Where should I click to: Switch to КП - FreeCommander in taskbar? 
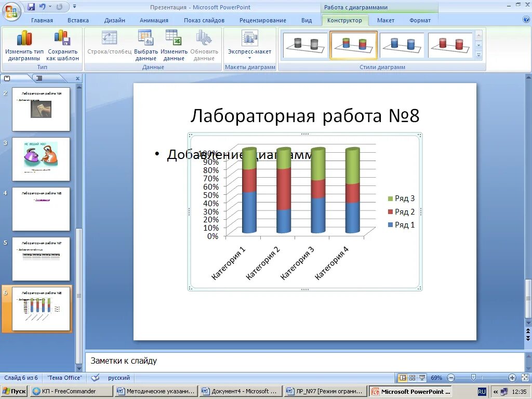tap(71, 392)
